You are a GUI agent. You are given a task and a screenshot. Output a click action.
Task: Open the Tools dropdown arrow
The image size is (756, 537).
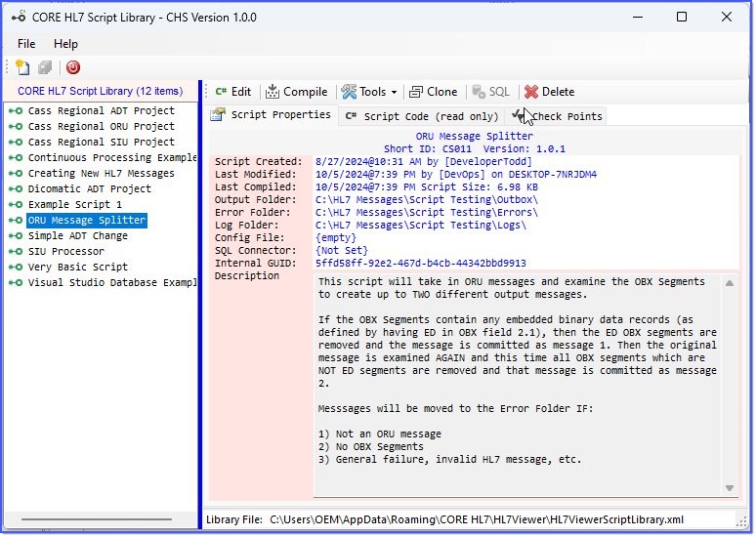(x=394, y=92)
